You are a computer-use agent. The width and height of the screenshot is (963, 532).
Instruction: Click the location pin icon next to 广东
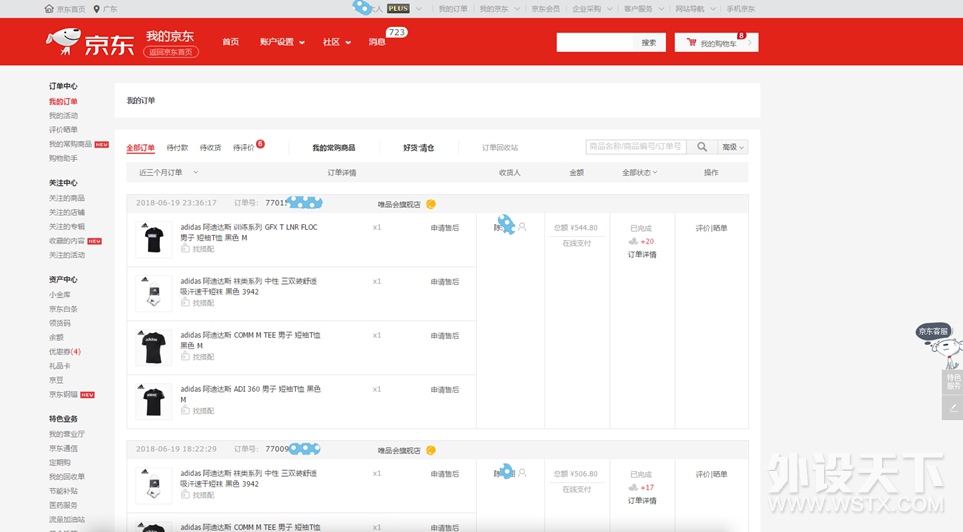[96, 9]
